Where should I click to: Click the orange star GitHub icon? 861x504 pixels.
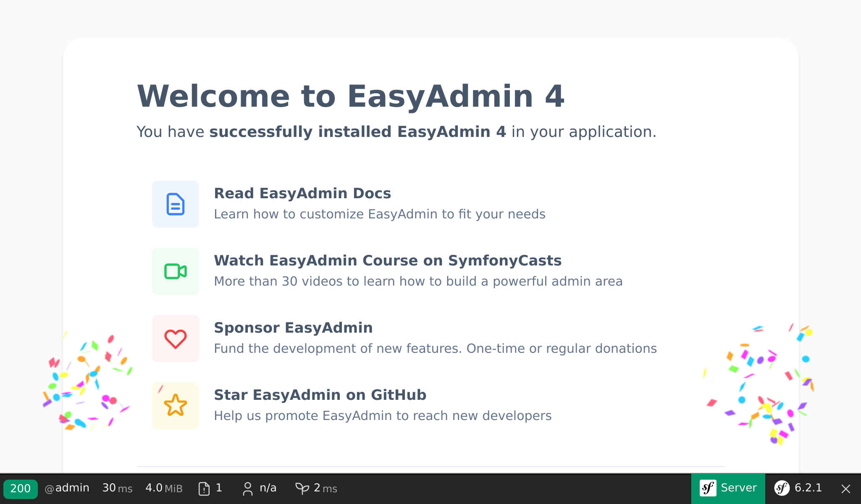tap(176, 406)
